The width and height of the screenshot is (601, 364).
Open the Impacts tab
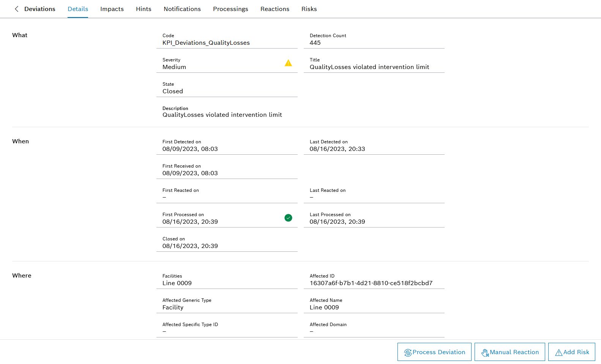click(112, 9)
